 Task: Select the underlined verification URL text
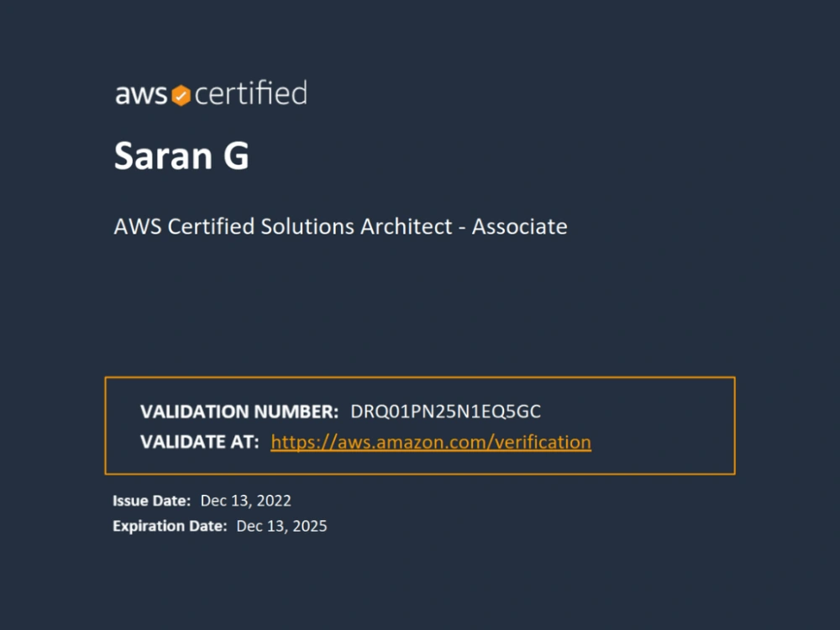point(430,442)
